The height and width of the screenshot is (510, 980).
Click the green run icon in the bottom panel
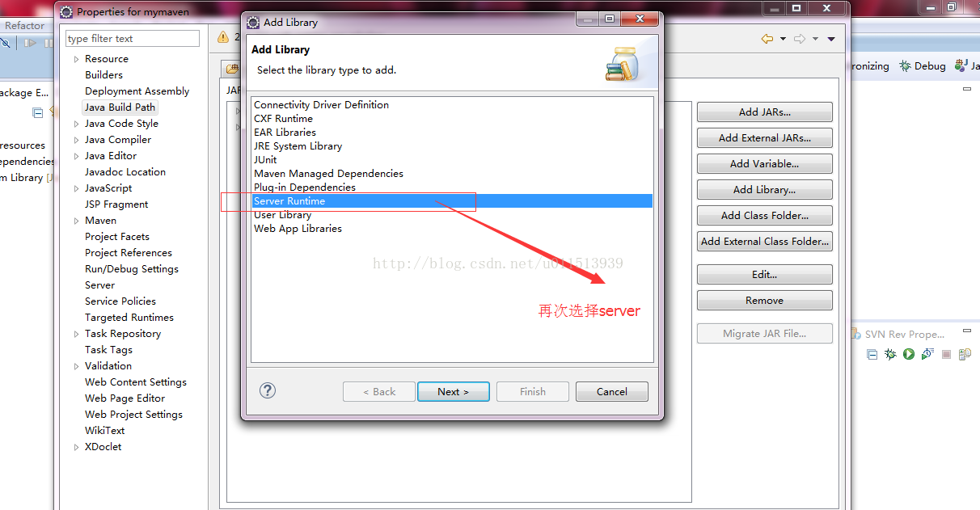(909, 354)
